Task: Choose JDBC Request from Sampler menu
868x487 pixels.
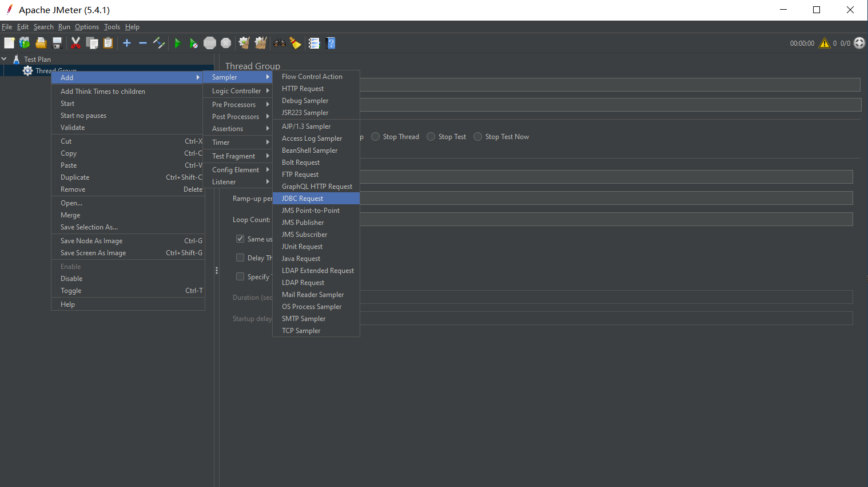Action: pos(316,198)
